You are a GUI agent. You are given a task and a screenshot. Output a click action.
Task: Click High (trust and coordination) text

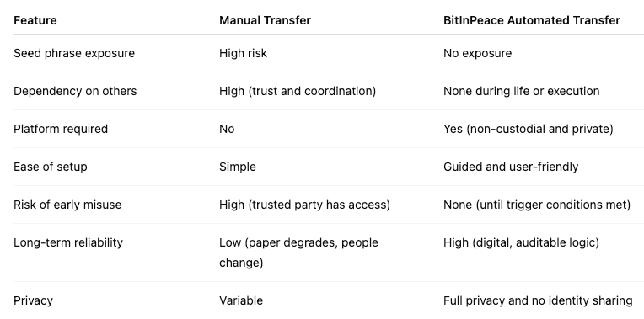pyautogui.click(x=298, y=91)
